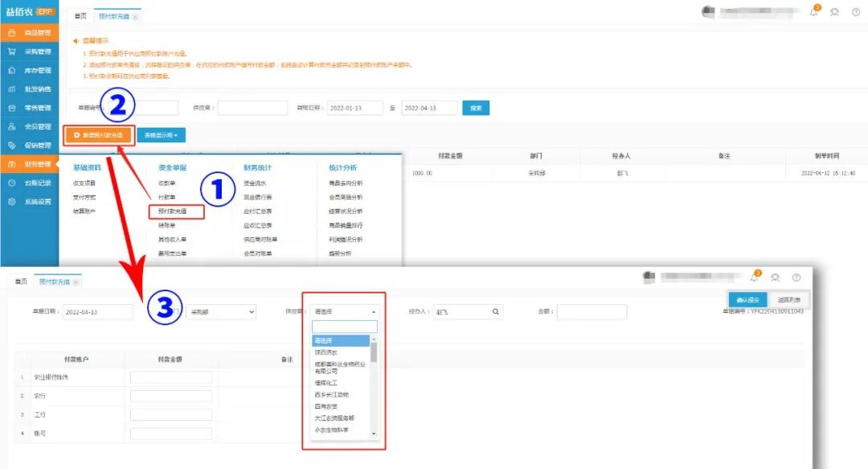Viewport: 868px width, 469px height.
Task: Open the 采购部 department dropdown
Action: click(220, 311)
